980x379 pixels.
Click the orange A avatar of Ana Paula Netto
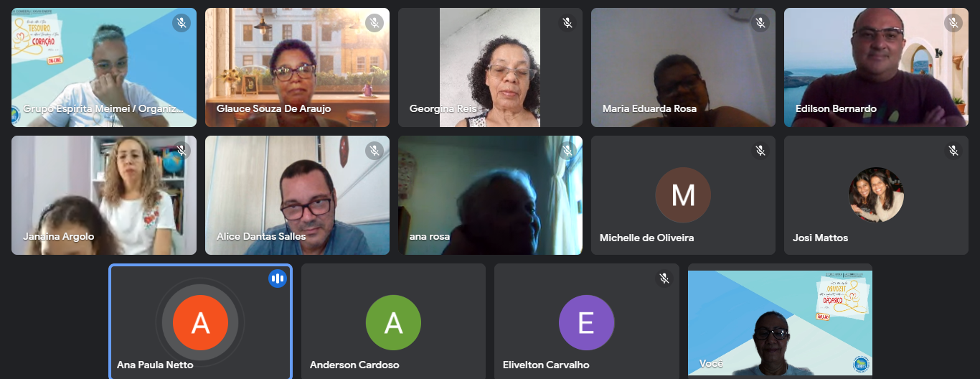click(x=200, y=323)
